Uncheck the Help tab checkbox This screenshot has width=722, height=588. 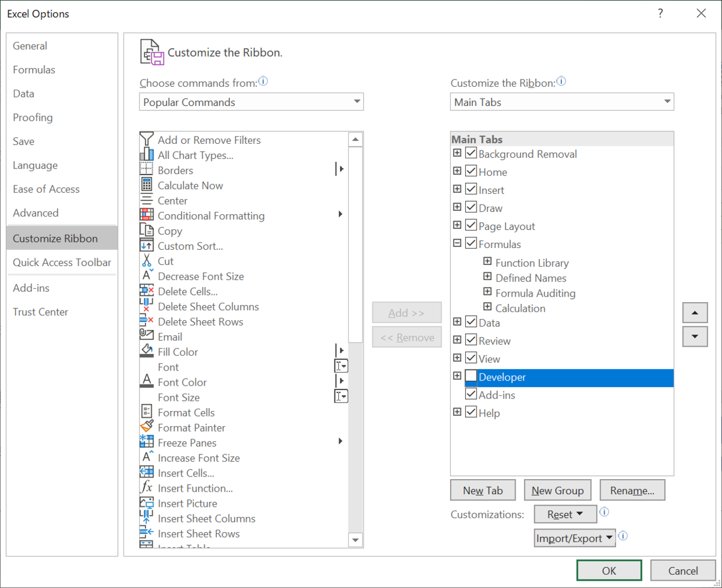[471, 413]
